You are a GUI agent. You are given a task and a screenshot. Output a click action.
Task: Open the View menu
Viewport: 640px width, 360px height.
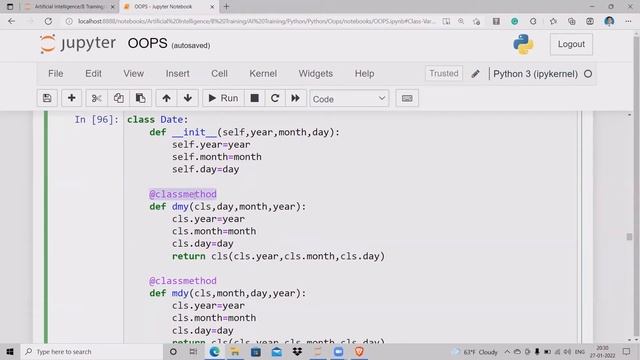point(133,73)
